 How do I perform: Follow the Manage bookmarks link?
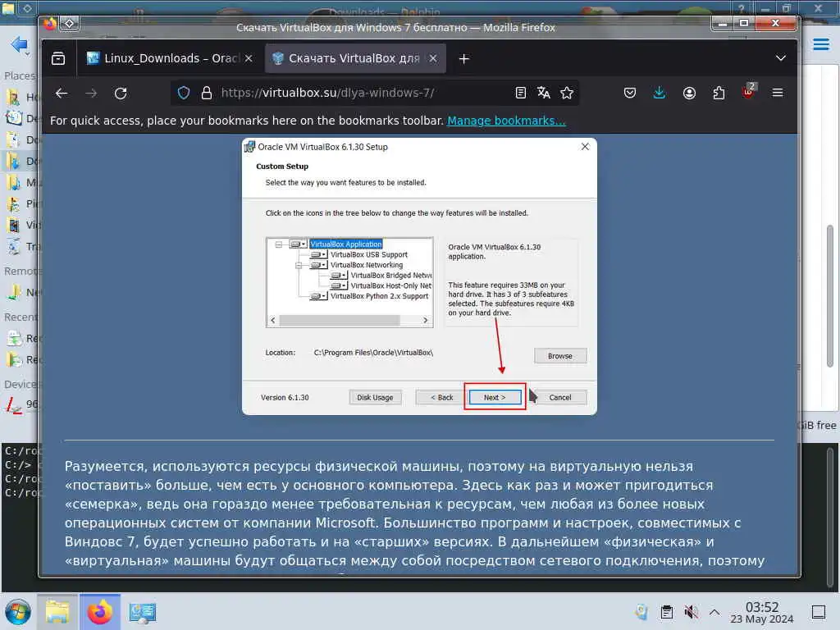506,121
